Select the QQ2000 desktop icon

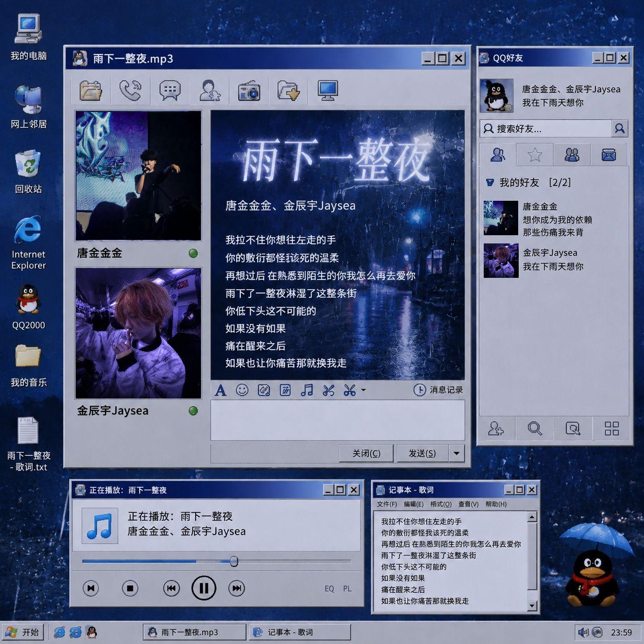29,307
